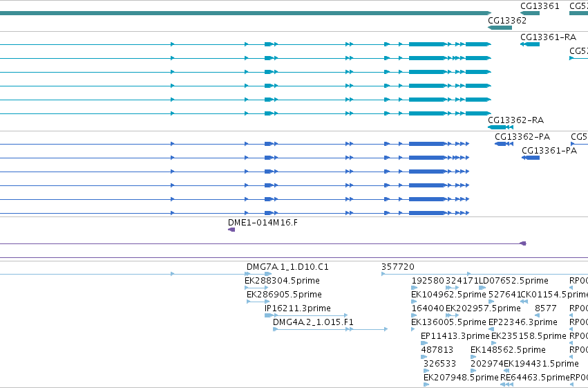This screenshot has height=388, width=588.
Task: Select the DME1-014M16.F feature label
Action: pyautogui.click(x=263, y=223)
